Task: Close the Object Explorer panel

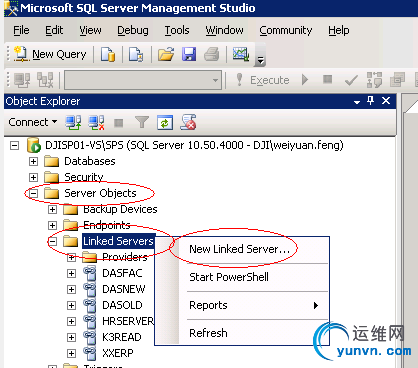Action: point(386,101)
